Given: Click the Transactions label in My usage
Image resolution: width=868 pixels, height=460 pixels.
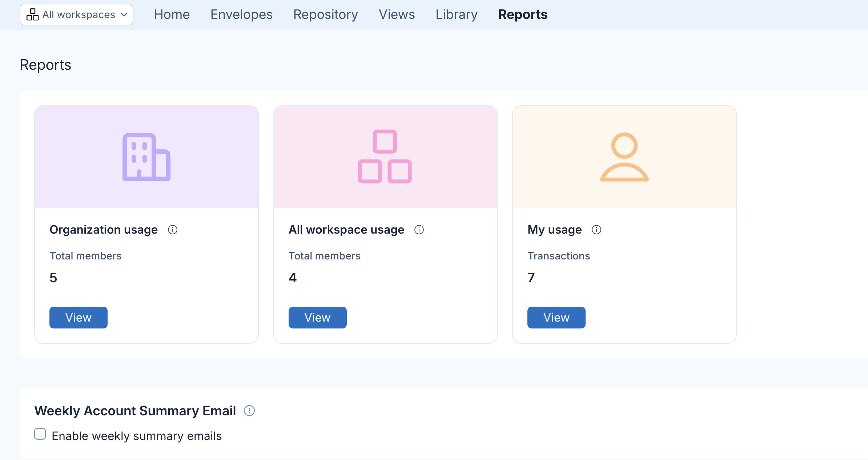Looking at the screenshot, I should tap(559, 256).
